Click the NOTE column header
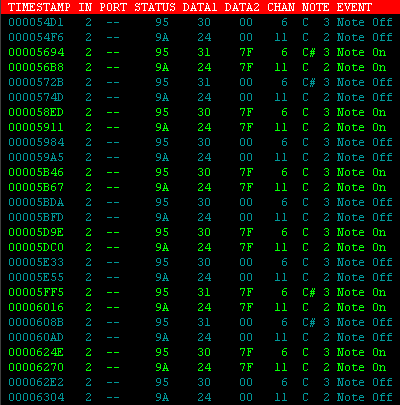This screenshot has width=400, height=405. pos(316,7)
